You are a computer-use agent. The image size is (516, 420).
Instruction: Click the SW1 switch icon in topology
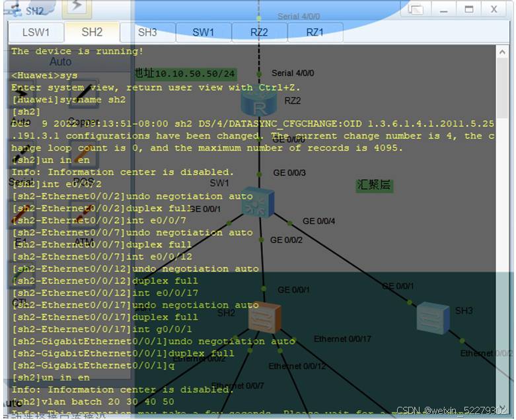click(x=258, y=202)
